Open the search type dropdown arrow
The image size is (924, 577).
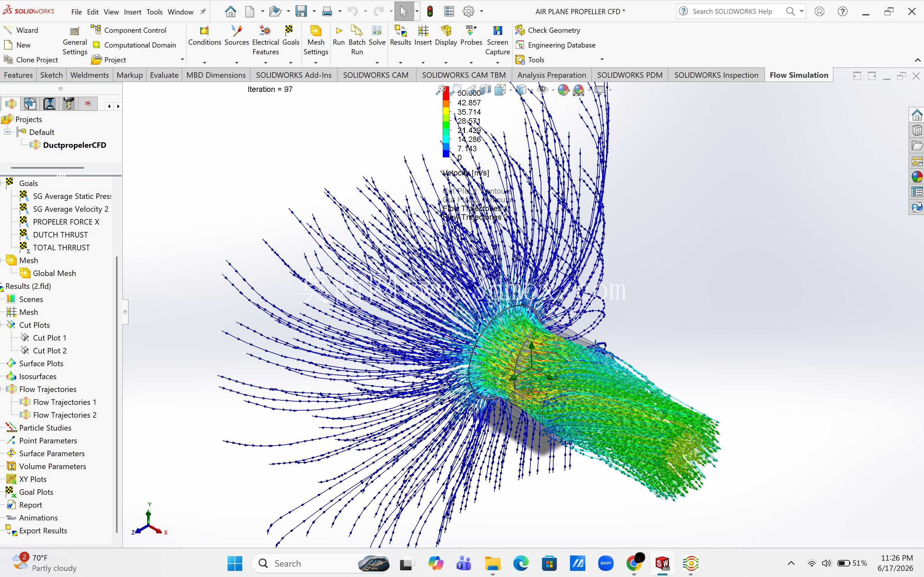click(x=802, y=12)
